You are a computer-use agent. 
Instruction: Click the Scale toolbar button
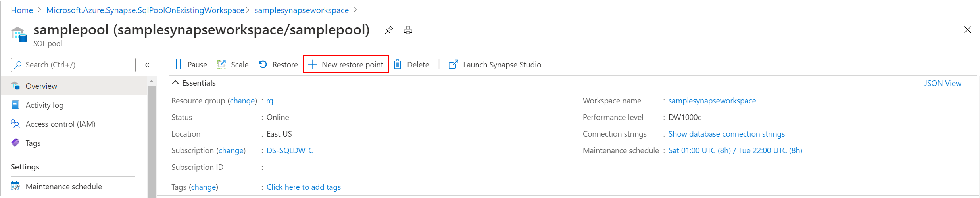click(x=233, y=65)
